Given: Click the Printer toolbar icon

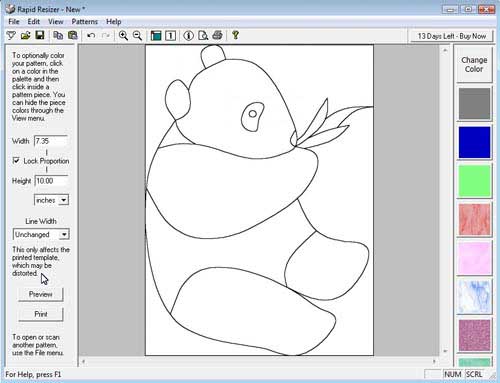Looking at the screenshot, I should tap(217, 35).
